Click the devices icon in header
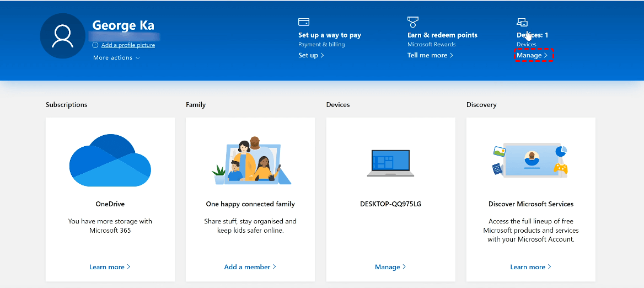644x288 pixels. [x=522, y=22]
